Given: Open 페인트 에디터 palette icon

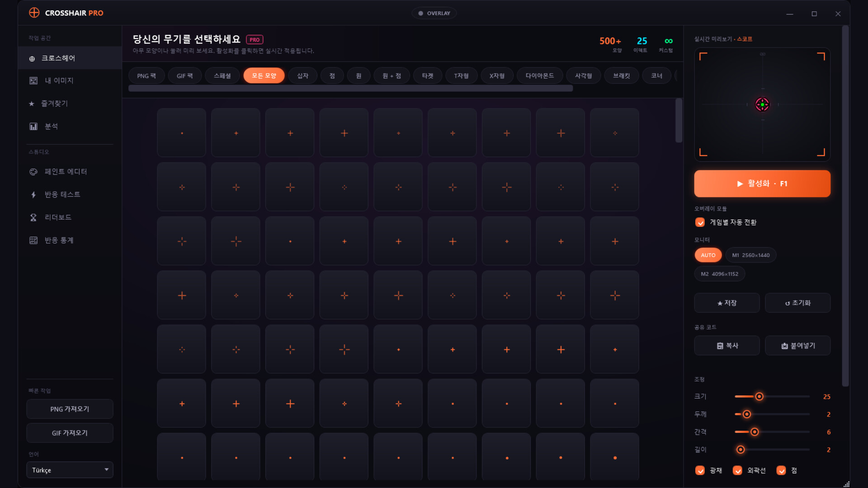Looking at the screenshot, I should [33, 172].
